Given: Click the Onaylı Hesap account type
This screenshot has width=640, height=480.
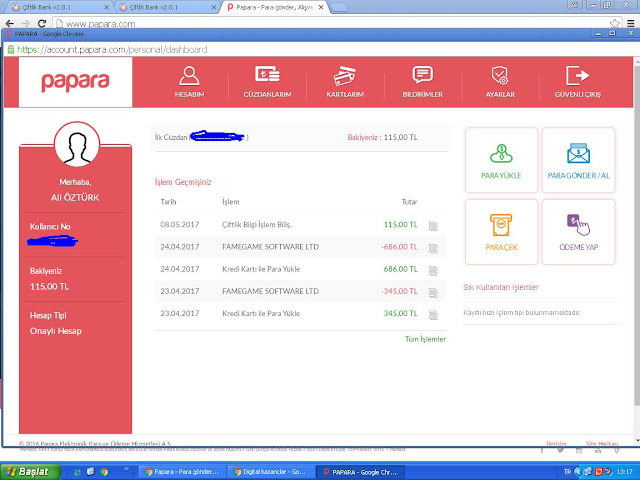Looking at the screenshot, I should [x=56, y=331].
